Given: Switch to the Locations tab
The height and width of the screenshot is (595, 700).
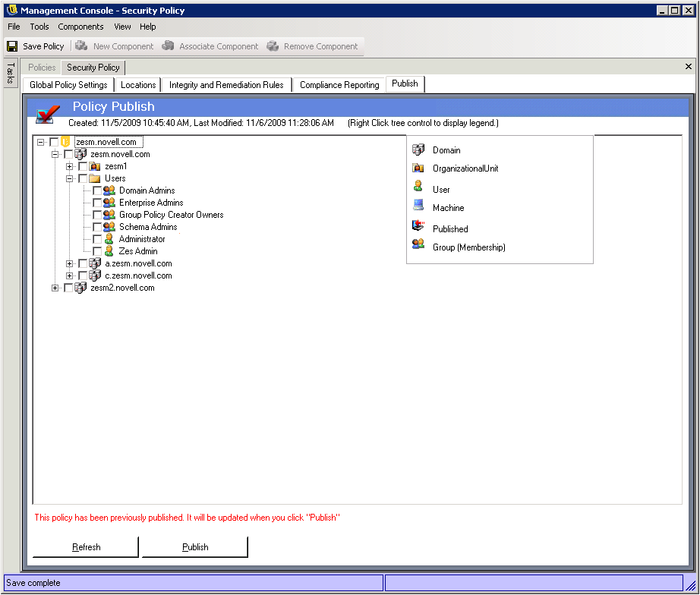Looking at the screenshot, I should click(138, 85).
